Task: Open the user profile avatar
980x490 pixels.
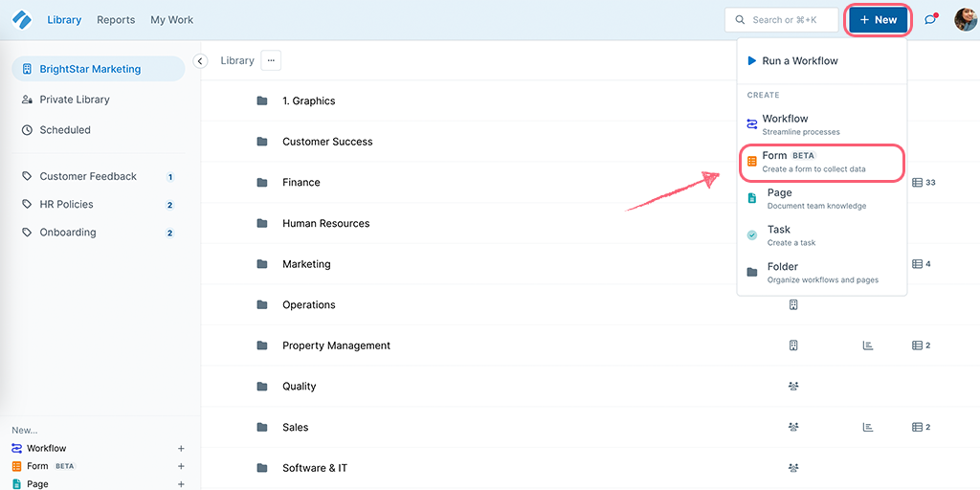Action: pyautogui.click(x=965, y=20)
